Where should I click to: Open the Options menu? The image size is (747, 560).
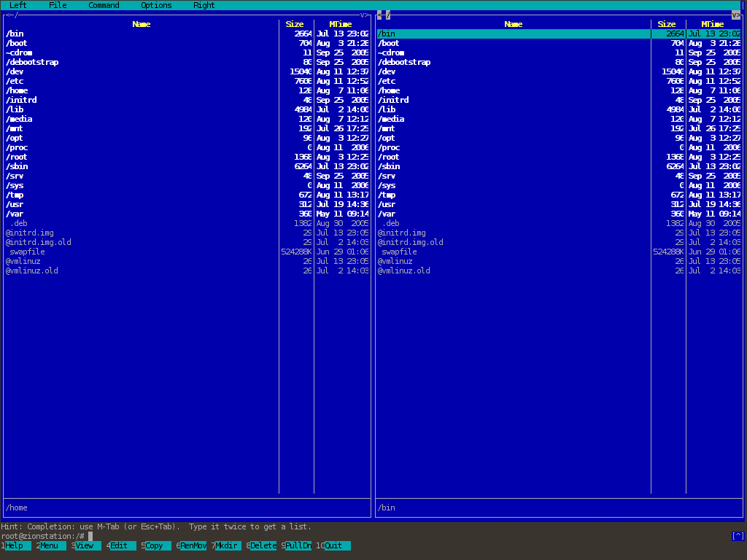[x=156, y=5]
